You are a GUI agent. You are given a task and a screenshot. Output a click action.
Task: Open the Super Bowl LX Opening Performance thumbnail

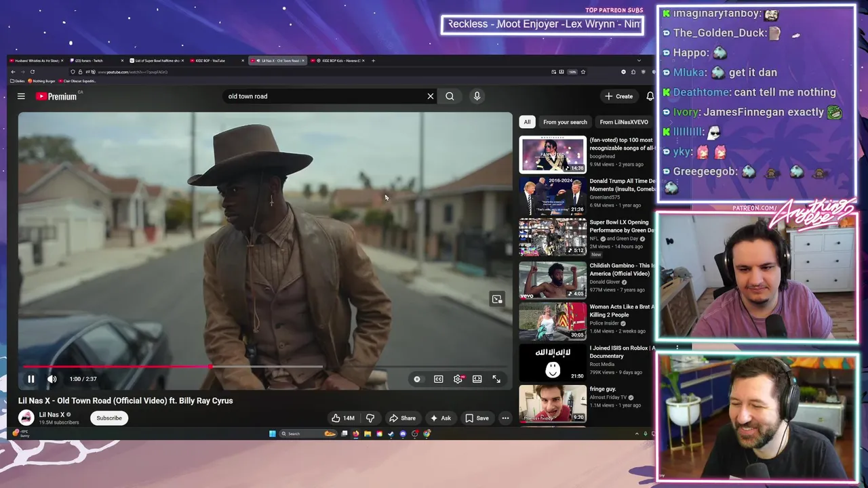coord(553,237)
